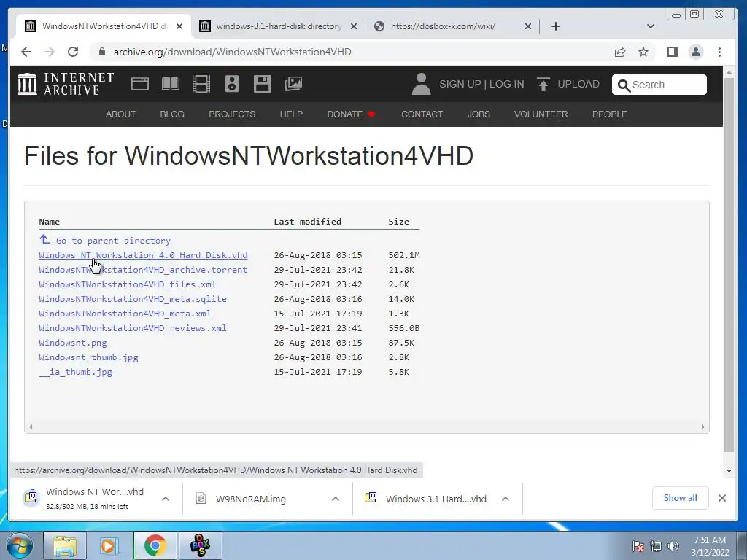Open the VOLUNTEER menu item
Image resolution: width=747 pixels, height=560 pixels.
point(541,114)
